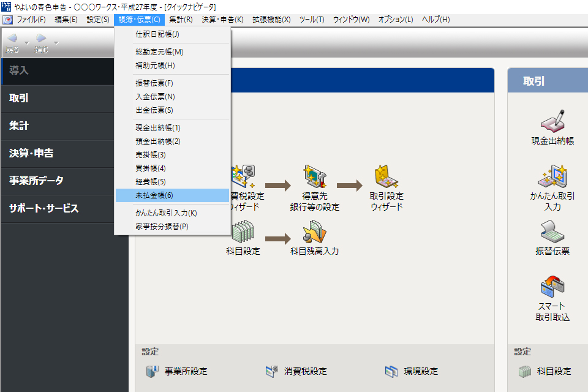This screenshot has width=588, height=392.
Task: Switch to the サポート・サービス navigator section
Action: point(58,209)
